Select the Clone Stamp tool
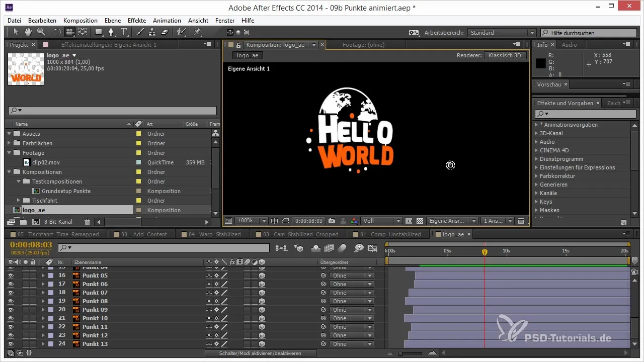 [x=152, y=32]
